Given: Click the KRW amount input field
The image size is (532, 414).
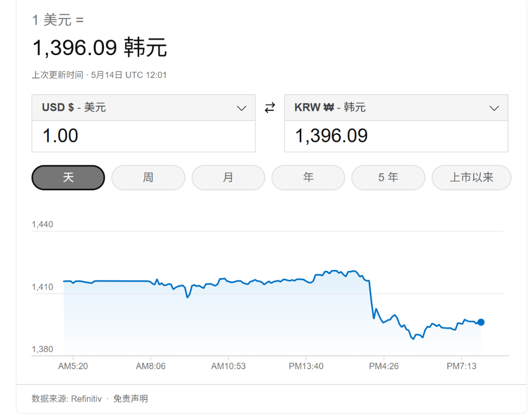Looking at the screenshot, I should pyautogui.click(x=396, y=136).
